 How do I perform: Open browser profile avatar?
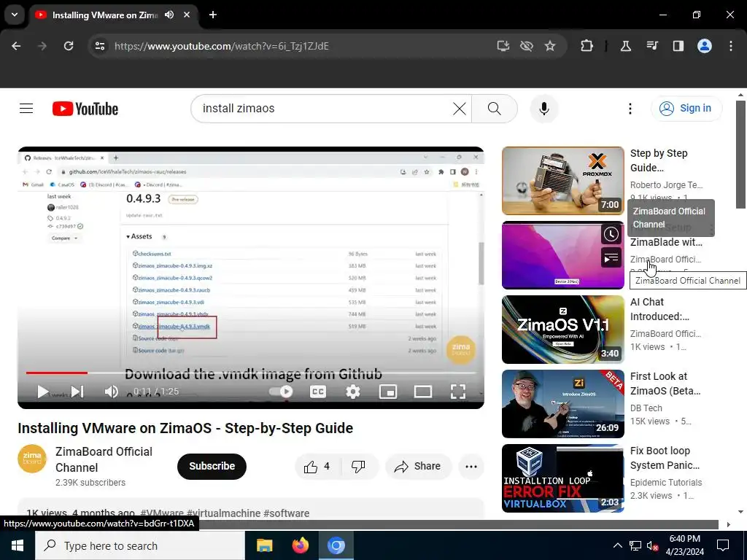(705, 46)
